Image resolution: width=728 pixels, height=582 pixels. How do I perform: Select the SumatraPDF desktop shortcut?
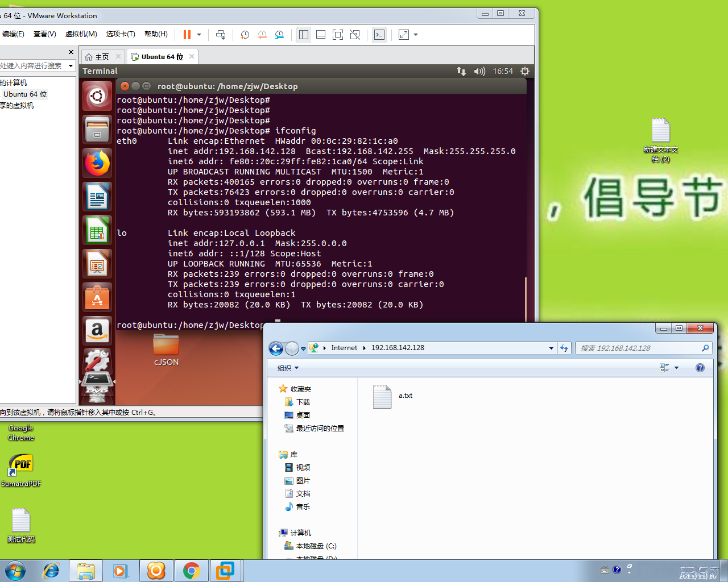tap(21, 471)
